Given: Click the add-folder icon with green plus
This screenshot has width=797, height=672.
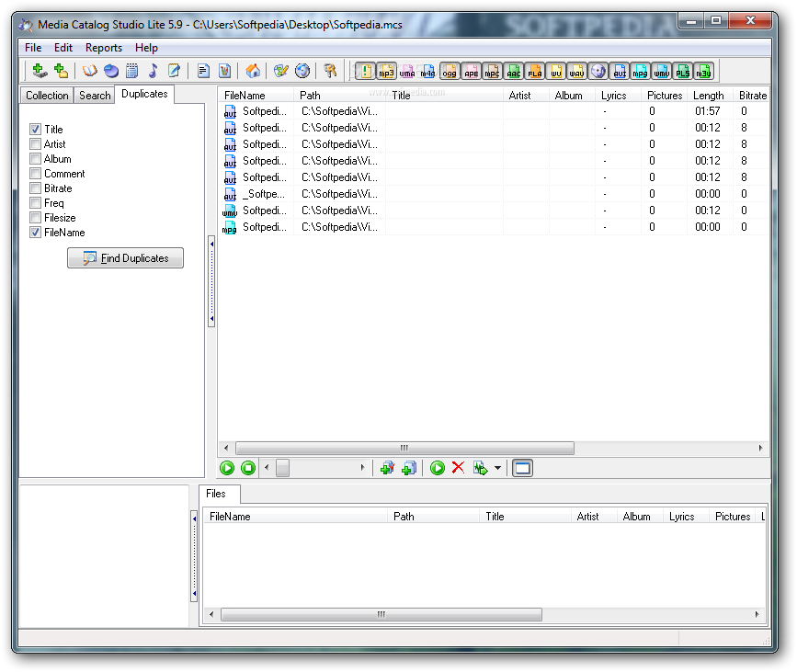Looking at the screenshot, I should [61, 71].
